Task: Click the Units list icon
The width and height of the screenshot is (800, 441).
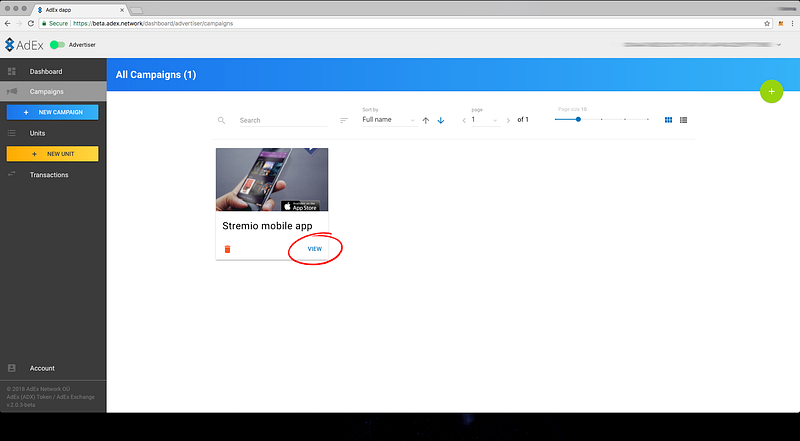Action: [x=12, y=133]
